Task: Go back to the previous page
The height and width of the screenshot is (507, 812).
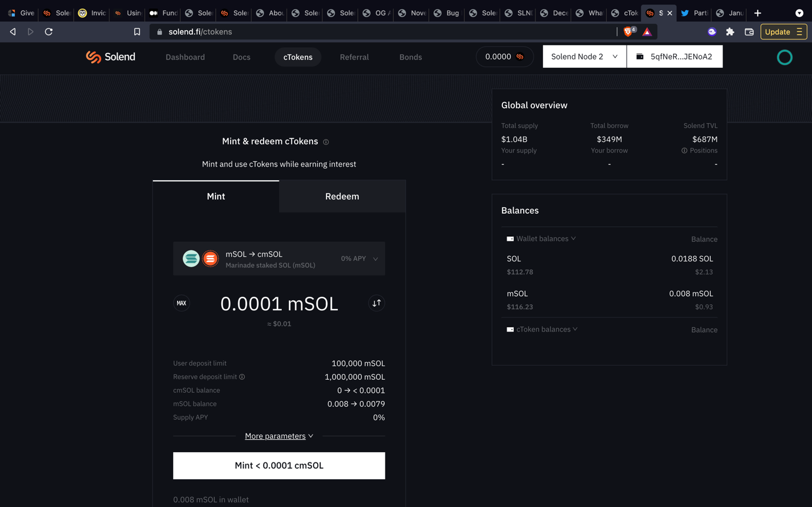Action: point(13,32)
